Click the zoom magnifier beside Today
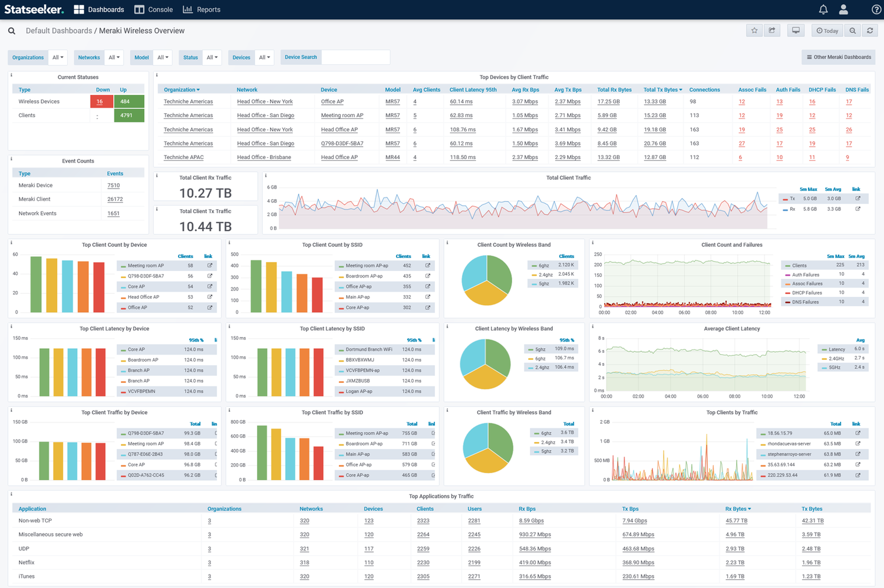Viewport: 884px width, 588px height. tap(853, 30)
